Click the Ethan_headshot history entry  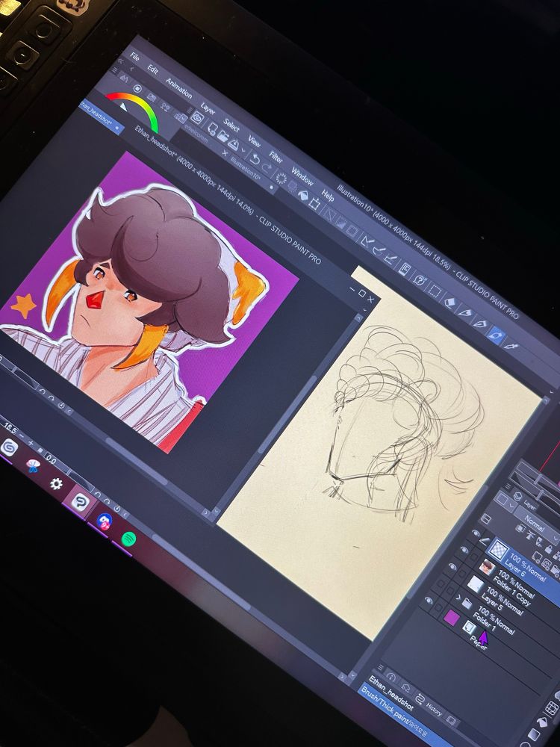[391, 692]
